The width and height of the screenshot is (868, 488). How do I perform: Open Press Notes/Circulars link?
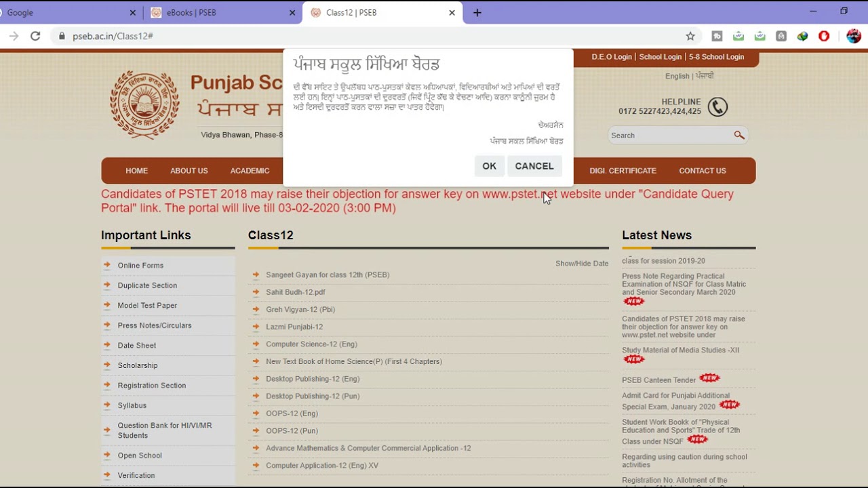pyautogui.click(x=155, y=325)
